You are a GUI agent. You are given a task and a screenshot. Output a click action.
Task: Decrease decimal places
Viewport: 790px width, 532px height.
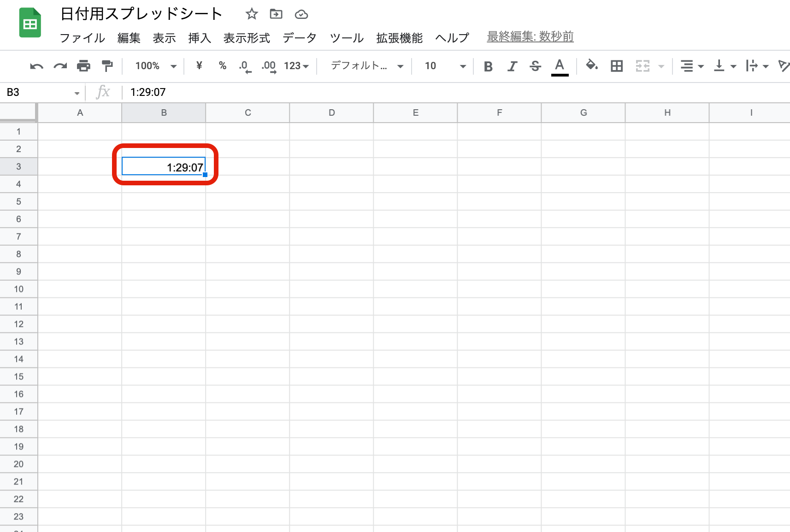[245, 67]
